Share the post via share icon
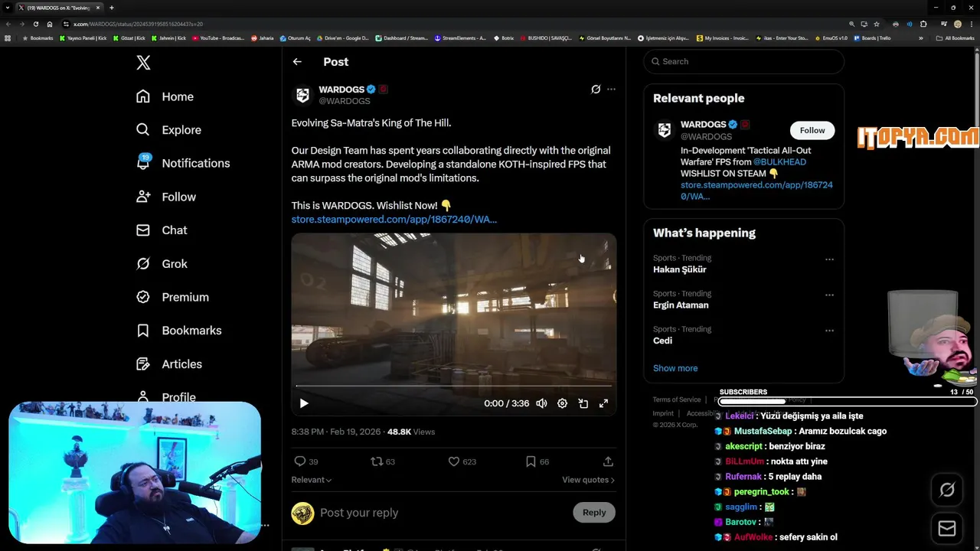 pyautogui.click(x=608, y=461)
